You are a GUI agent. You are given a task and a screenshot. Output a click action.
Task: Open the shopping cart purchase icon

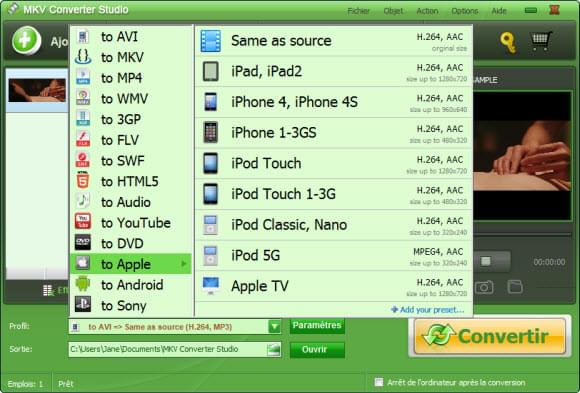[541, 41]
